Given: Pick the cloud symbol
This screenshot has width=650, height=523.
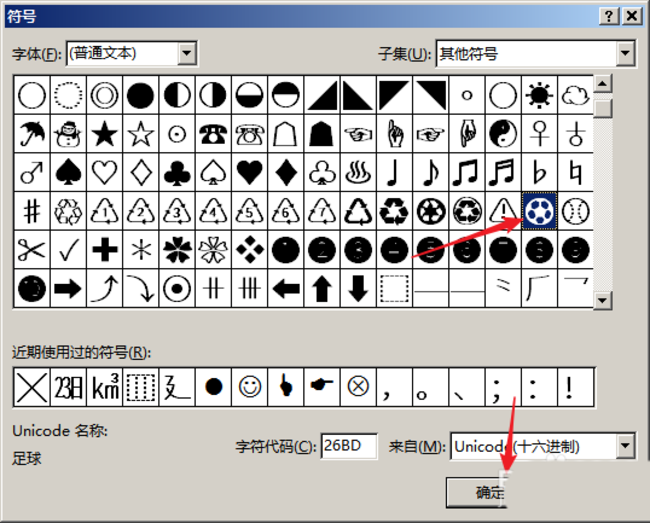Looking at the screenshot, I should (575, 95).
